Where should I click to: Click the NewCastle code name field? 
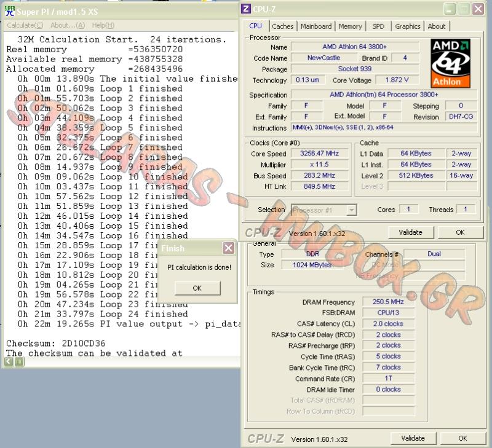point(323,58)
